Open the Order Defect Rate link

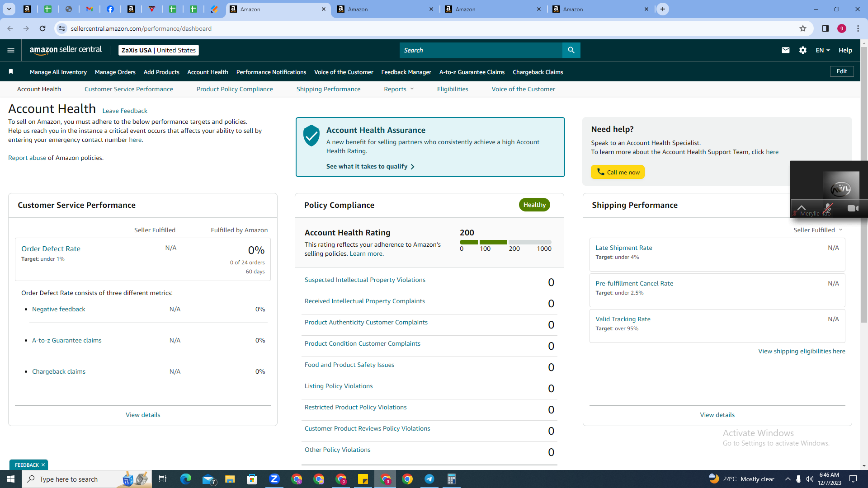pos(51,249)
